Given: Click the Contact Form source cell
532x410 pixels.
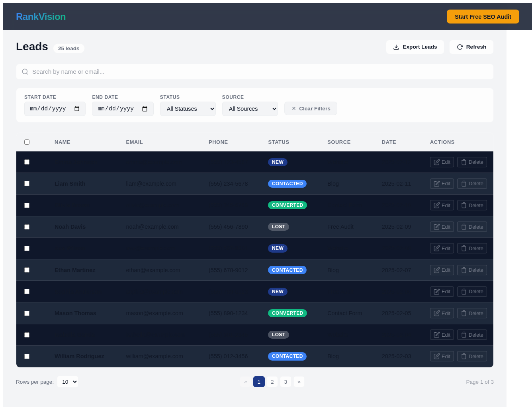Looking at the screenshot, I should (x=345, y=313).
